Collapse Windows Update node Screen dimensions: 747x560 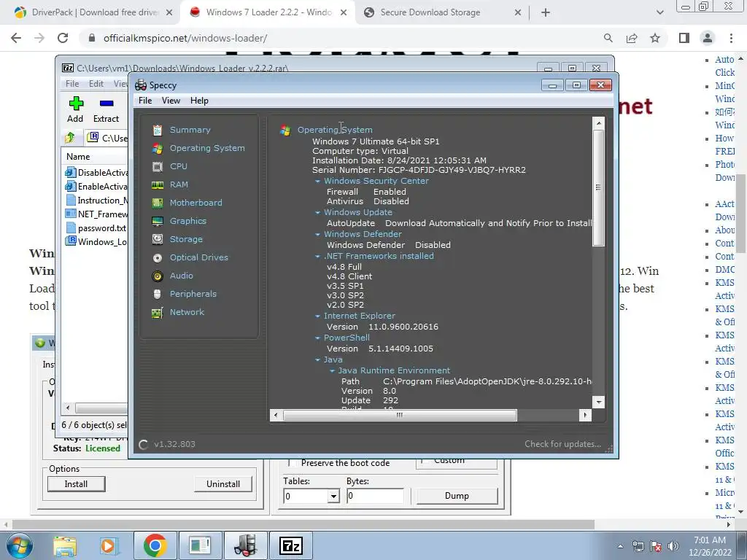coord(317,212)
